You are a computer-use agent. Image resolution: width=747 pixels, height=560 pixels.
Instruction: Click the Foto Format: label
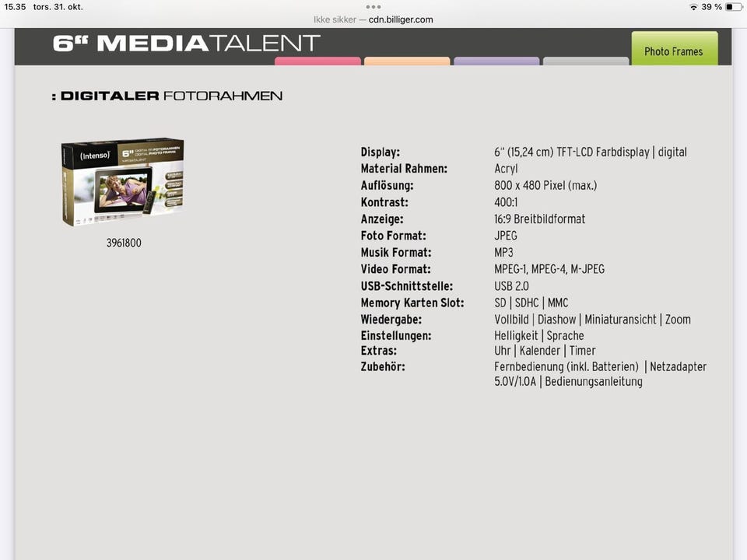394,236
